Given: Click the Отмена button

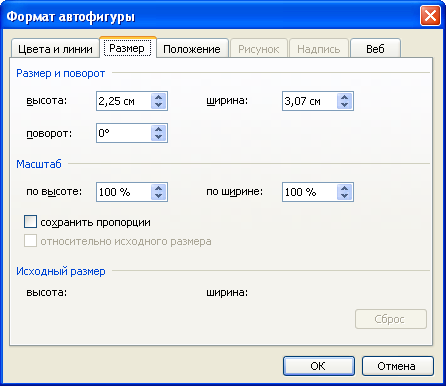Looking at the screenshot, I should [x=397, y=366].
